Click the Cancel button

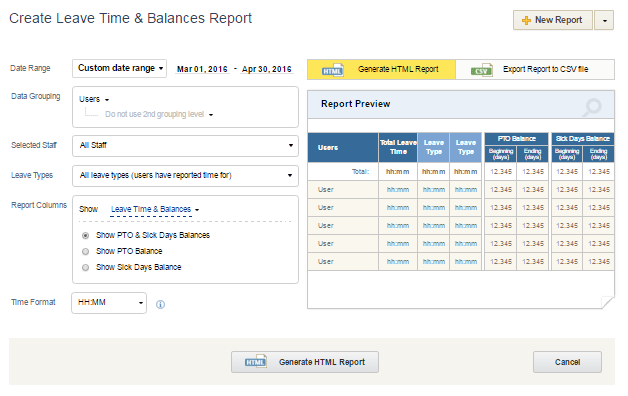tap(567, 362)
